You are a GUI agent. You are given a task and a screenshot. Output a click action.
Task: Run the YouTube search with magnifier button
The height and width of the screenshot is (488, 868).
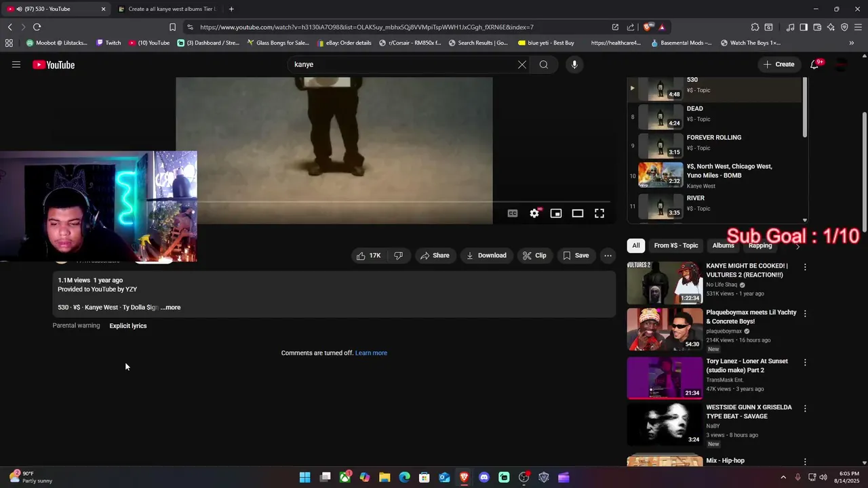(x=544, y=64)
